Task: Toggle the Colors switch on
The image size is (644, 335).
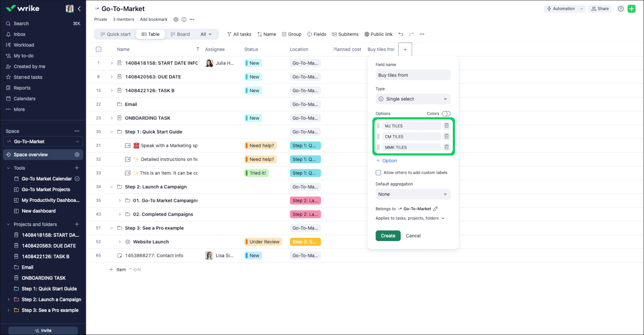Action: click(446, 114)
